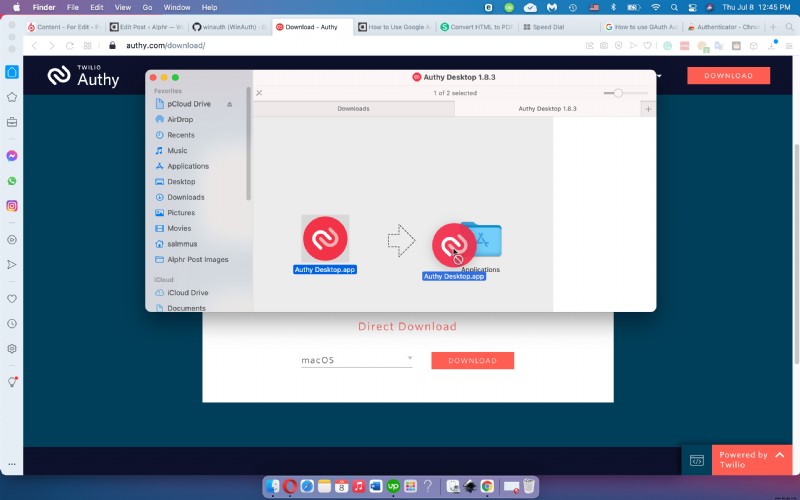Screen dimensions: 800x500
Task: Reload the authy.com page
Action: [69, 45]
